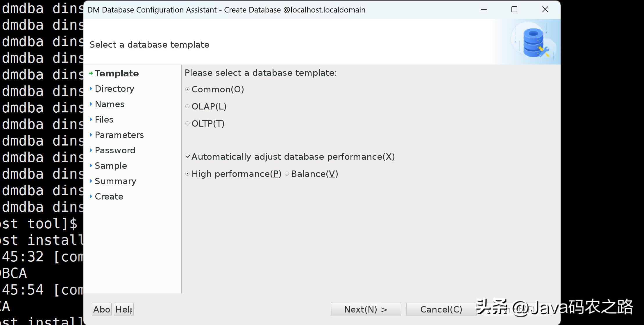Viewport: 644px width, 325px height.
Task: Maximize the Configuration Assistant window
Action: coord(514,10)
